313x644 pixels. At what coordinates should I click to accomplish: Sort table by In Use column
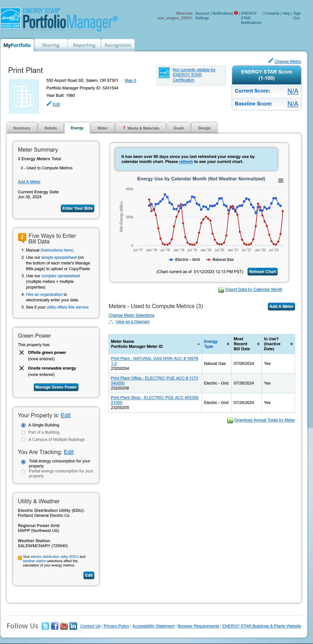[x=278, y=344]
